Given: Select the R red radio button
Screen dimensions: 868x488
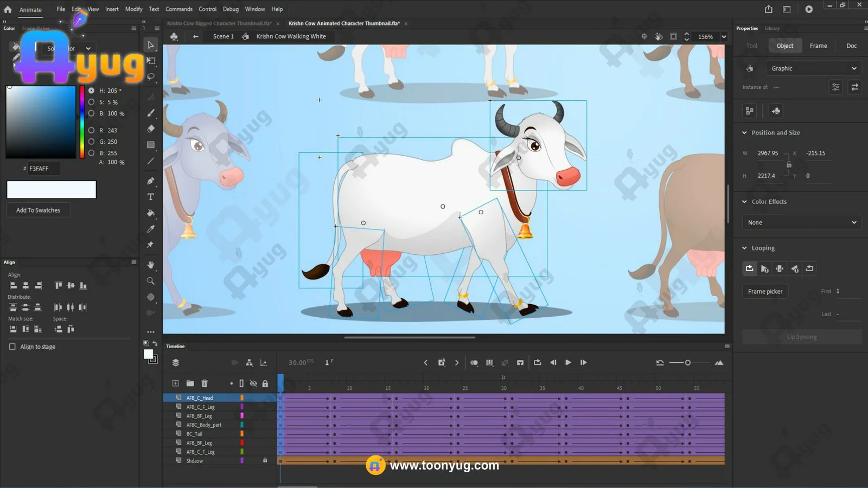Looking at the screenshot, I should tap(91, 130).
